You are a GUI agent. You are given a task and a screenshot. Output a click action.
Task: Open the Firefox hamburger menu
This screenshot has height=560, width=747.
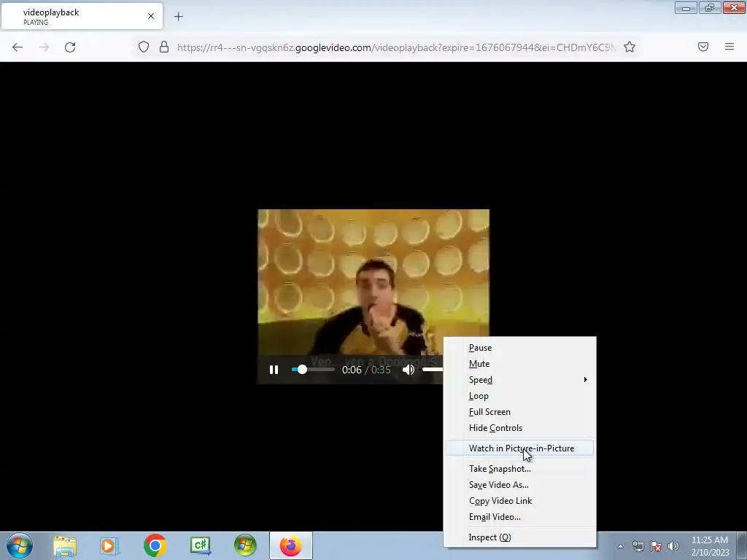729,47
